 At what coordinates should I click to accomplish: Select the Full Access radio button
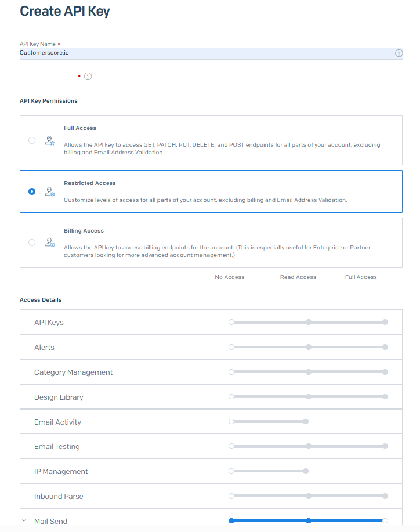pos(32,140)
